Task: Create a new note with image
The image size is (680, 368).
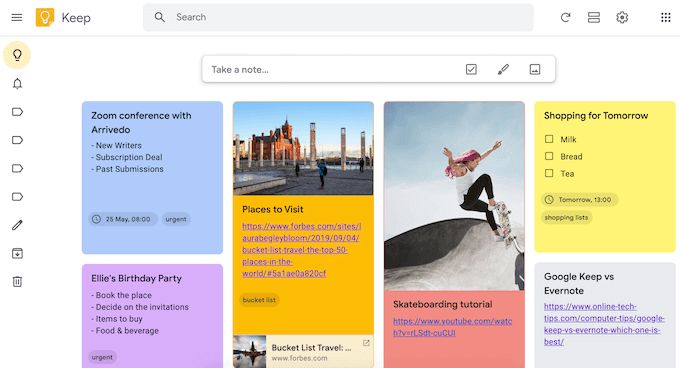Action: pos(535,69)
